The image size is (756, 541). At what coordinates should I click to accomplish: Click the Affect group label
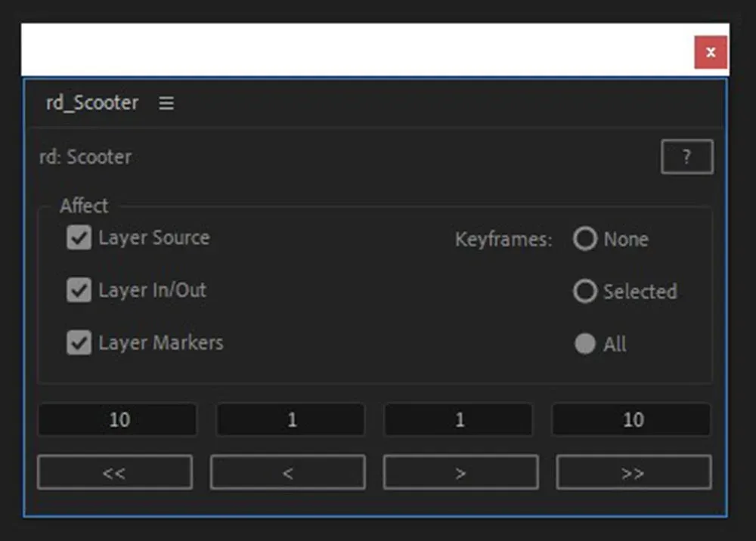coord(84,206)
